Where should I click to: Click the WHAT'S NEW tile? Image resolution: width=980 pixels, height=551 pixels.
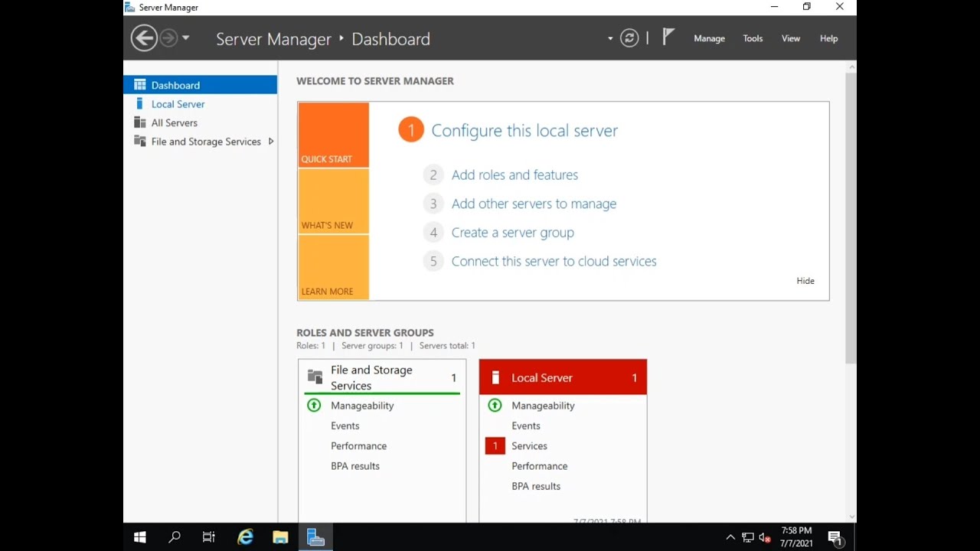click(333, 201)
